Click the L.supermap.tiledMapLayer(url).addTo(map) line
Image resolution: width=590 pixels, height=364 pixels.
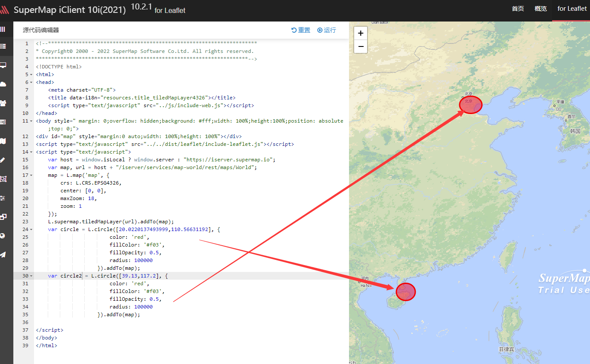point(111,222)
